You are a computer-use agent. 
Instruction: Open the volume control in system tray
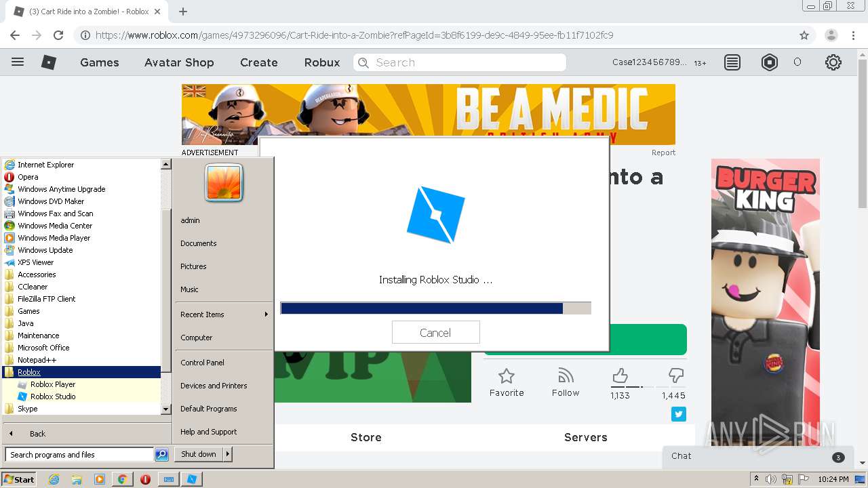click(x=771, y=479)
